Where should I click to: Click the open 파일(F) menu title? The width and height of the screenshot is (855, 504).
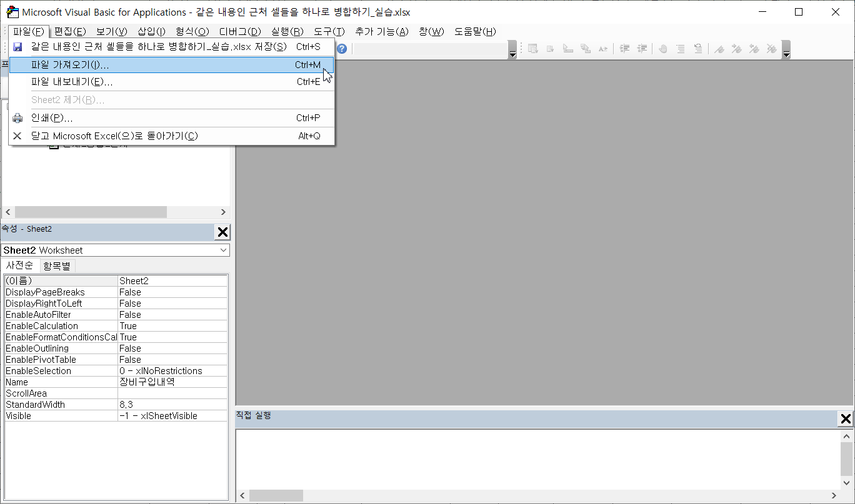tap(29, 31)
